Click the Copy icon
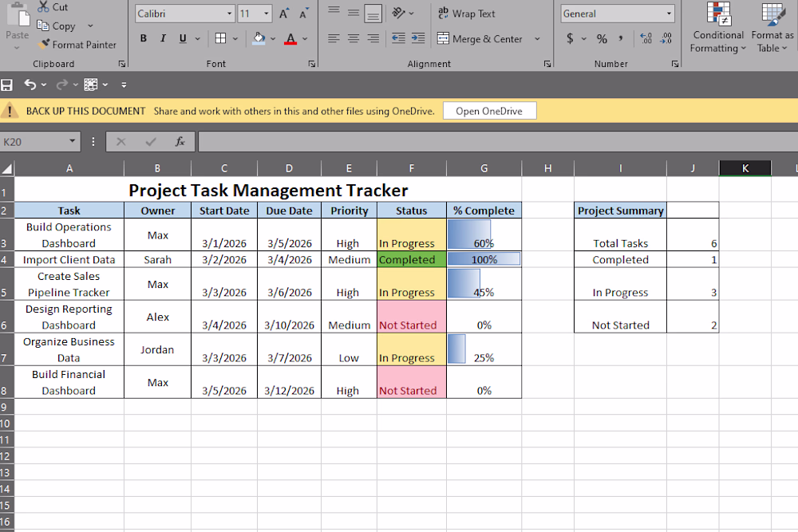798x532 pixels. click(x=43, y=26)
